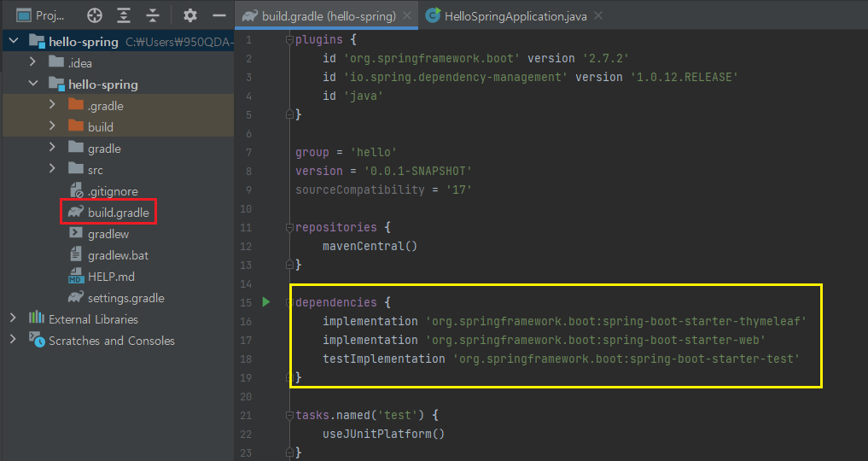Expand the .gradle folder
The width and height of the screenshot is (868, 461).
tap(52, 105)
